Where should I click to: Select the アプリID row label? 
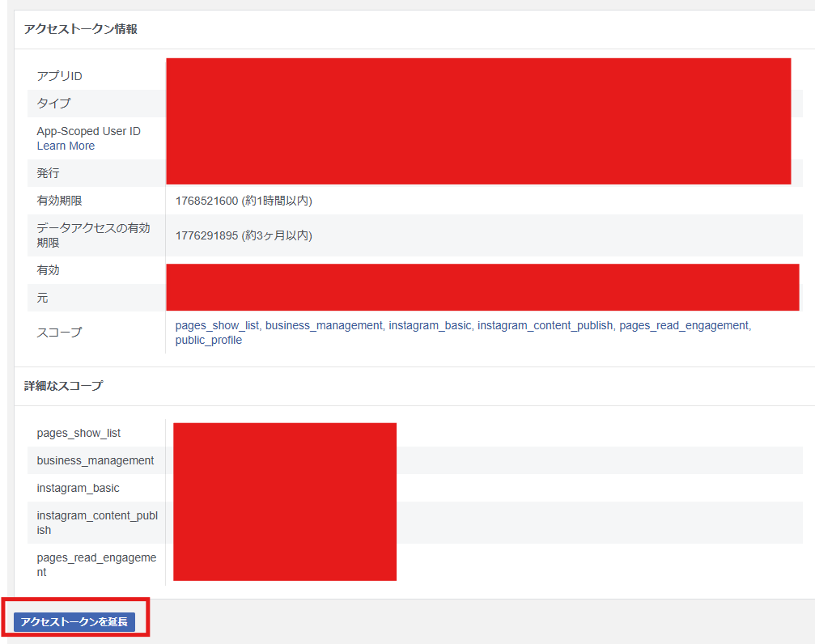click(59, 76)
